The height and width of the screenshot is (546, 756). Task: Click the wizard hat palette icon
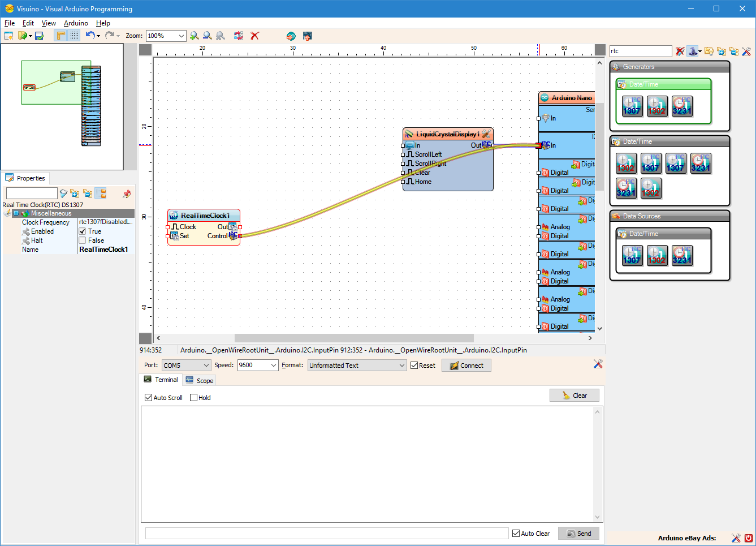tap(693, 51)
